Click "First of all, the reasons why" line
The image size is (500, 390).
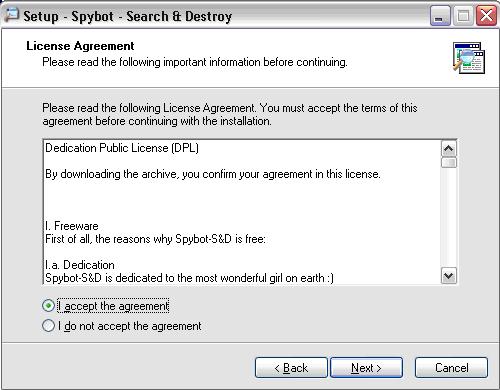(x=155, y=239)
